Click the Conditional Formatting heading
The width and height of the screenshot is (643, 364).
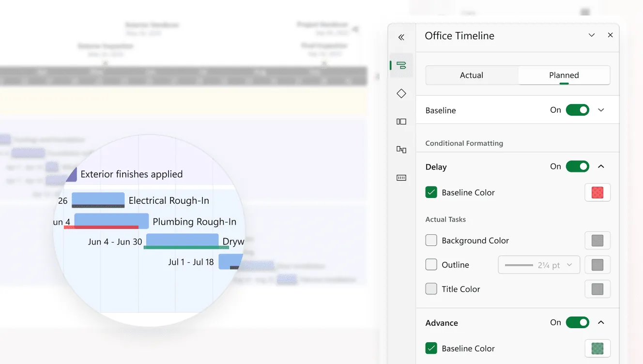click(x=464, y=143)
